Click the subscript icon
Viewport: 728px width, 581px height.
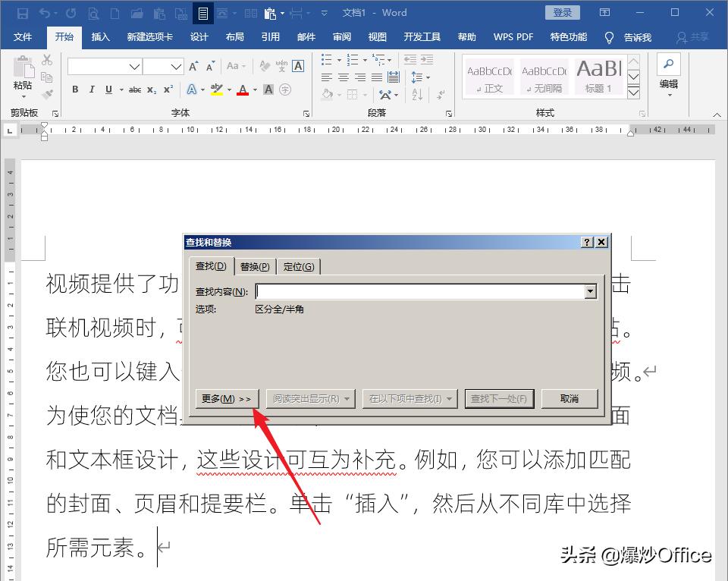point(150,90)
